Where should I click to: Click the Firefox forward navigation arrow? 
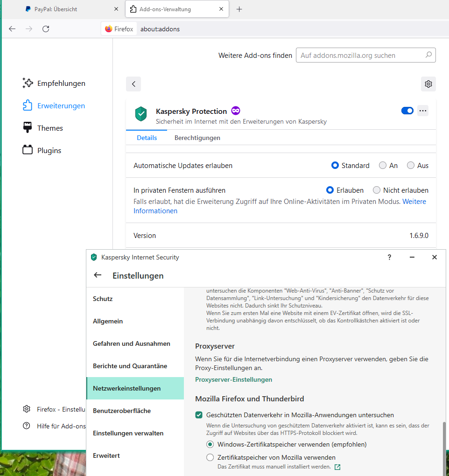click(x=29, y=29)
